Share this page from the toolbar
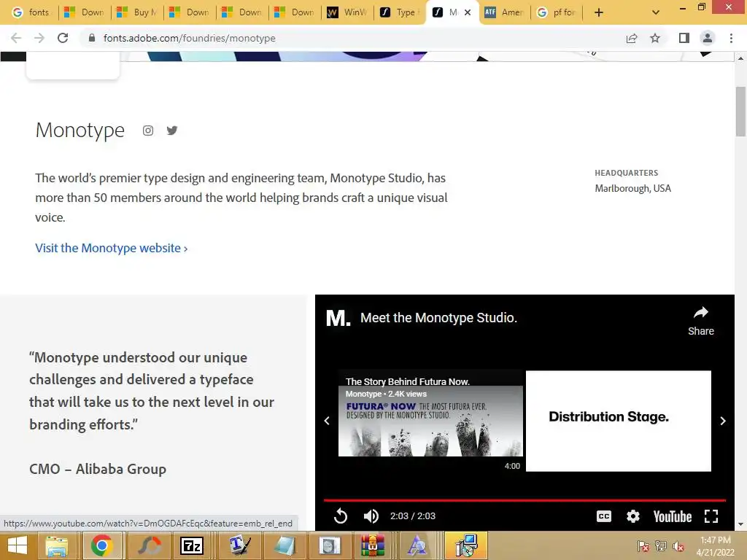 pos(632,38)
